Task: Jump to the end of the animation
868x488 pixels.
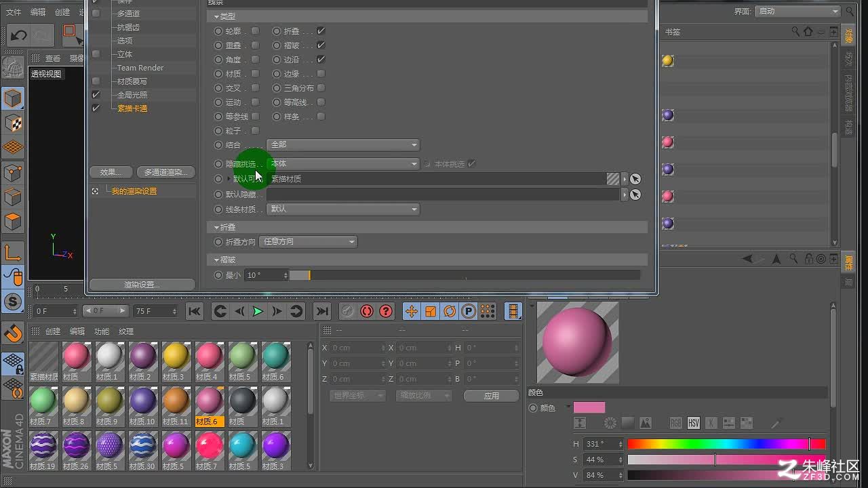Action: [x=322, y=311]
